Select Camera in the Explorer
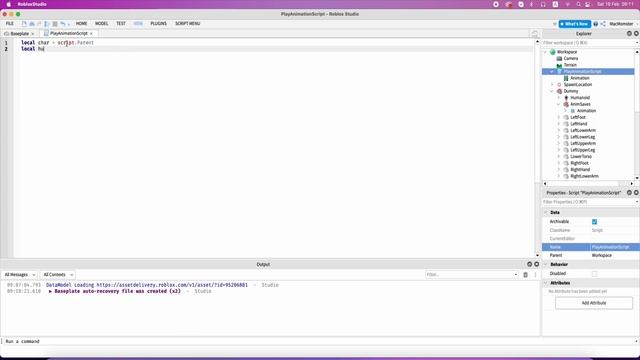Image resolution: width=640 pixels, height=360 pixels. point(571,58)
